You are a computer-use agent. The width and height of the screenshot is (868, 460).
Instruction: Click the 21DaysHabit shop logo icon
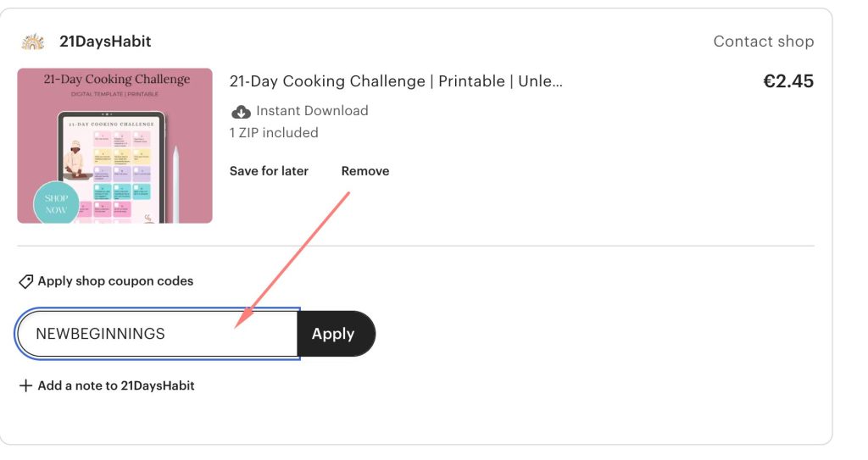point(33,42)
